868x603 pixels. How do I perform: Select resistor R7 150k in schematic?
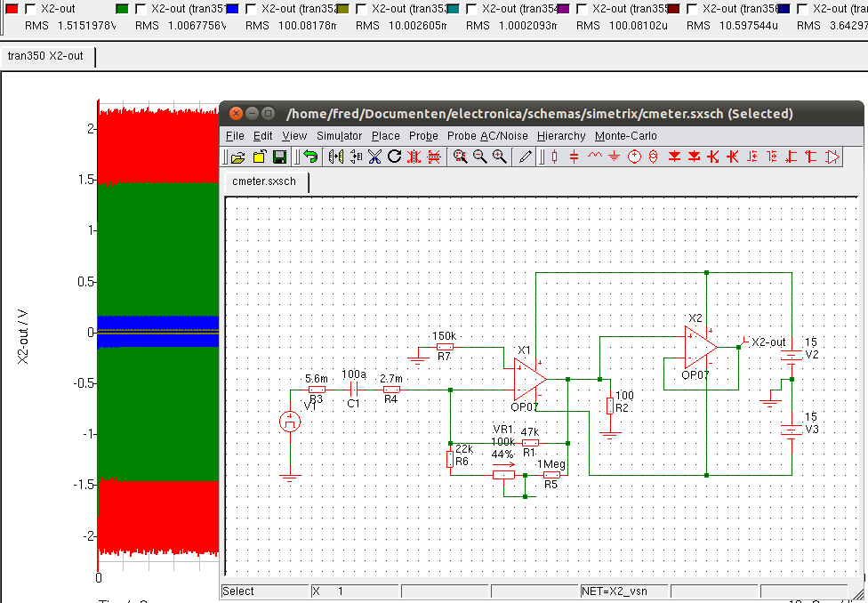[x=444, y=347]
